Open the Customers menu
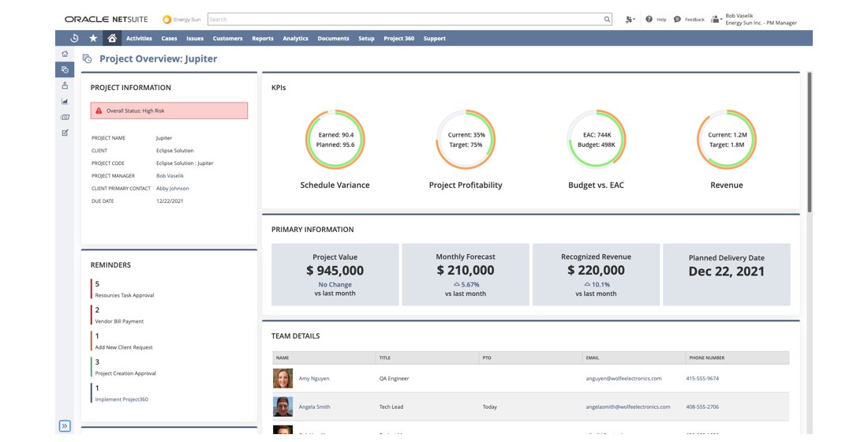Screen dimensions: 868x442 tap(227, 38)
